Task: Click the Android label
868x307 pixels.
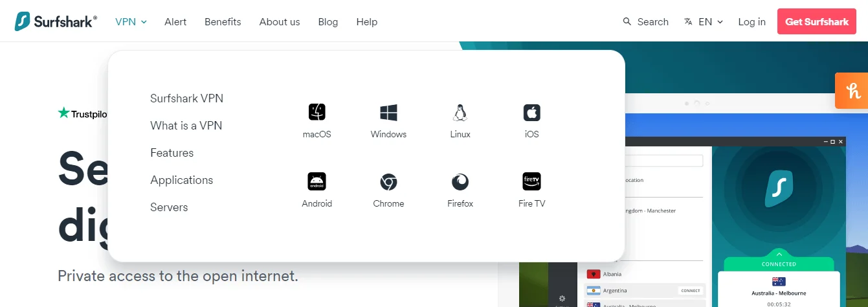Action: pos(317,203)
